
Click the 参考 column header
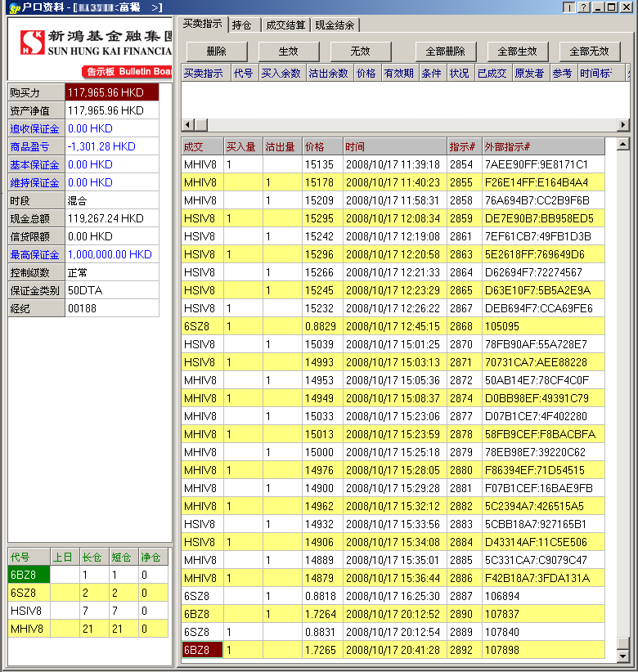point(564,74)
